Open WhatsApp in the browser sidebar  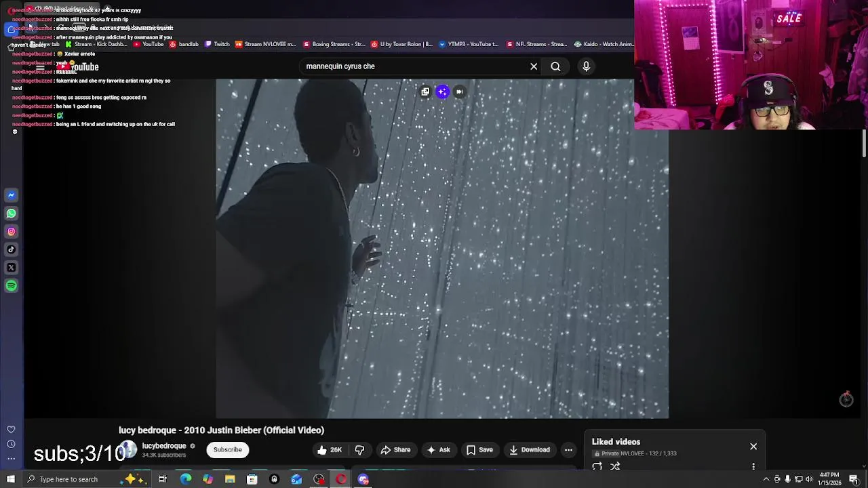click(11, 213)
